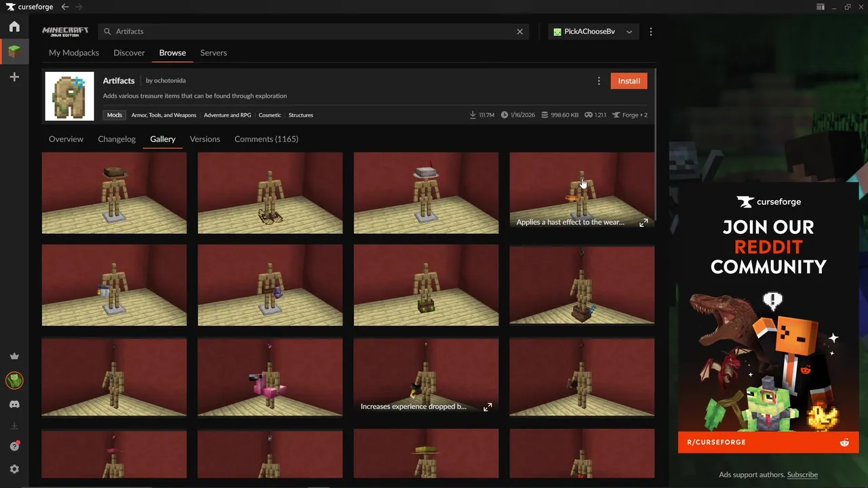Go back with the left arrow

tap(65, 7)
